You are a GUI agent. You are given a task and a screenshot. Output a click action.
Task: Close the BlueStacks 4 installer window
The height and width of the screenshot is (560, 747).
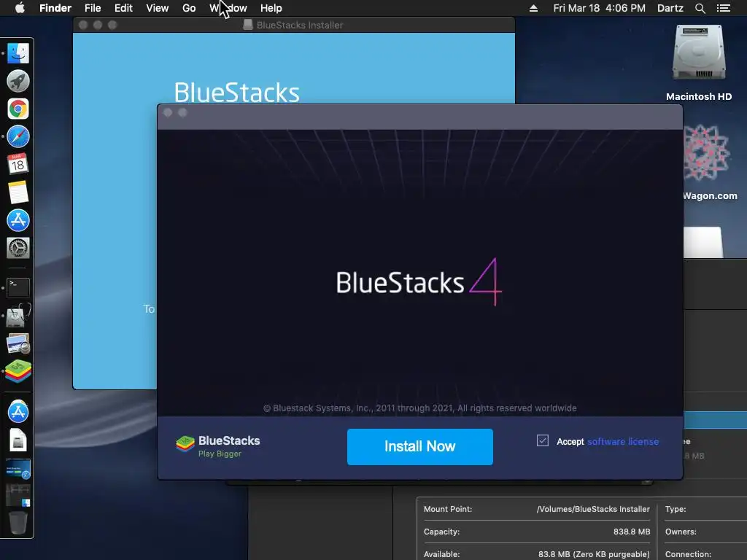pyautogui.click(x=168, y=112)
